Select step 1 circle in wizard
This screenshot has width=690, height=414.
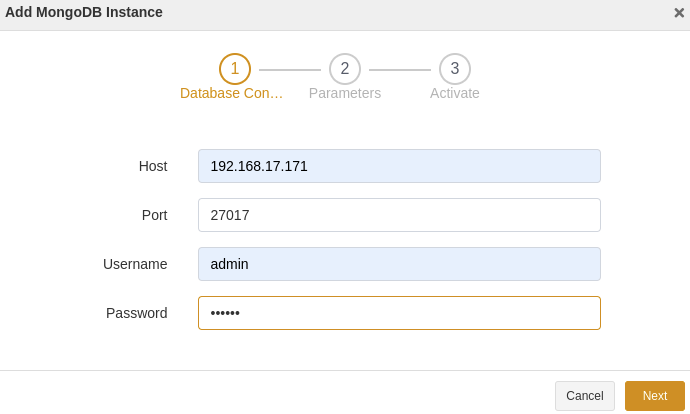coord(235,69)
